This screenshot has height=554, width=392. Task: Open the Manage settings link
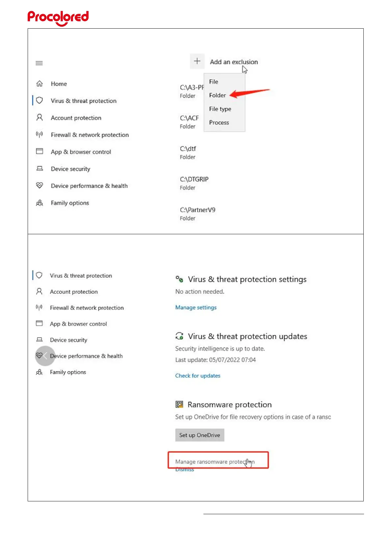pos(196,307)
